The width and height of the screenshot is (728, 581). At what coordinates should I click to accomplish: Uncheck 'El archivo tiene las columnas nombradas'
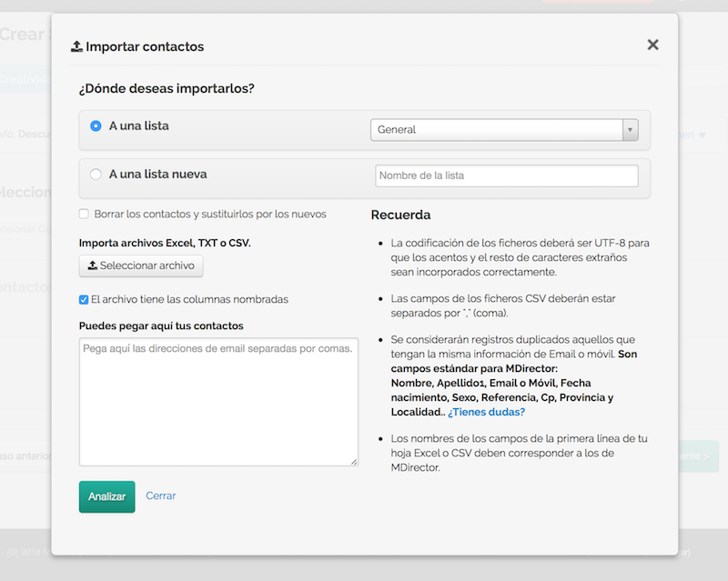coord(84,300)
